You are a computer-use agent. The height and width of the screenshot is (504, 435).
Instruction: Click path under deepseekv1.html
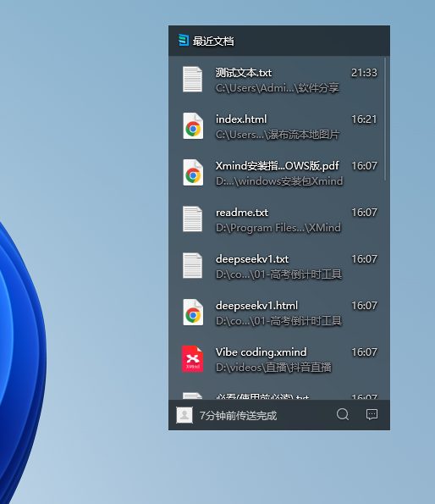(278, 321)
